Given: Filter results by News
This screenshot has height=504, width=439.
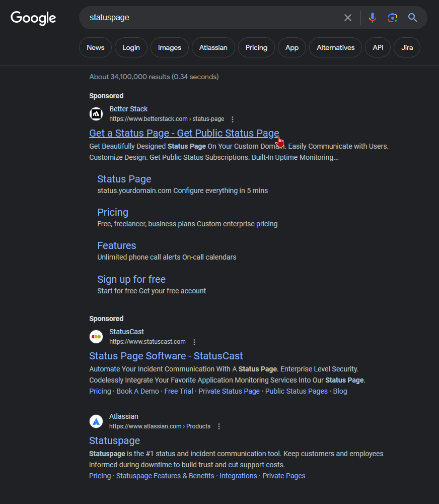Looking at the screenshot, I should [x=95, y=47].
